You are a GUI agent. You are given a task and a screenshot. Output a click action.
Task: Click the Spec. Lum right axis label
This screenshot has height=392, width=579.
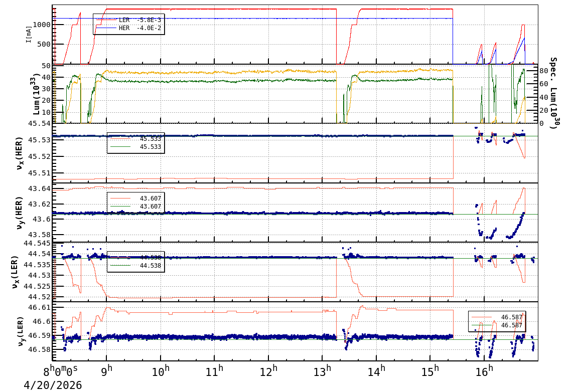point(553,93)
